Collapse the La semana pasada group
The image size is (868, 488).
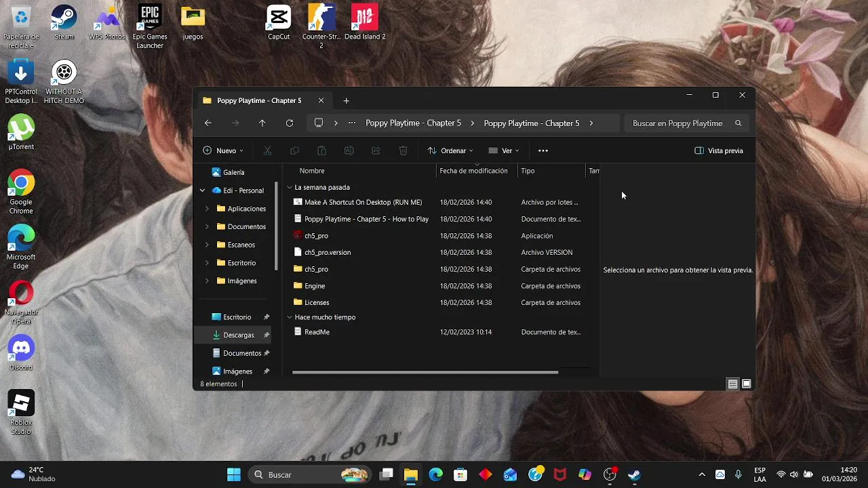pyautogui.click(x=290, y=187)
